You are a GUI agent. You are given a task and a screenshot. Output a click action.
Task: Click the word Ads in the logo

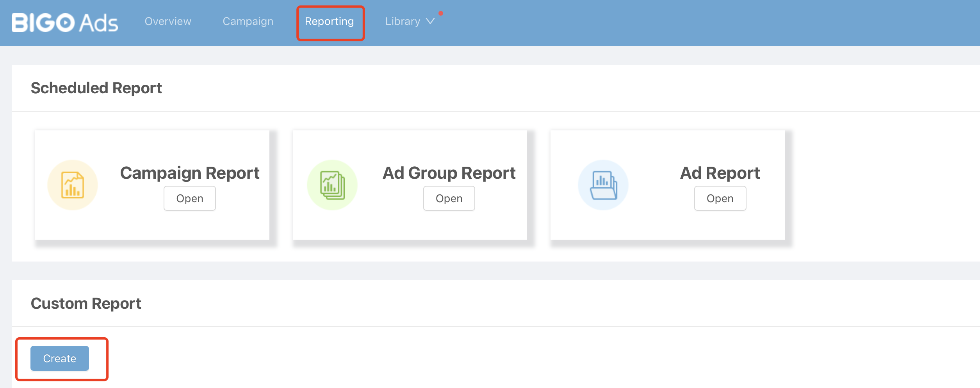point(98,23)
